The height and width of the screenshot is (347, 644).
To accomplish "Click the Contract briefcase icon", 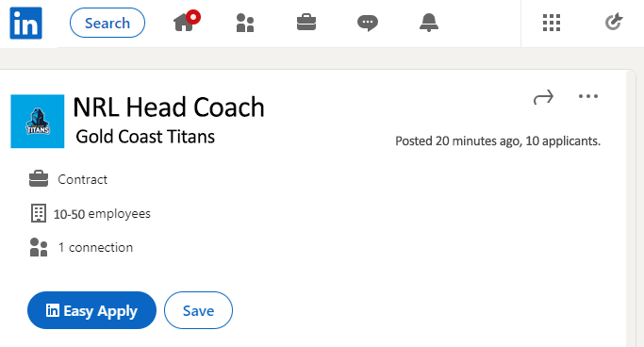I will 39,179.
